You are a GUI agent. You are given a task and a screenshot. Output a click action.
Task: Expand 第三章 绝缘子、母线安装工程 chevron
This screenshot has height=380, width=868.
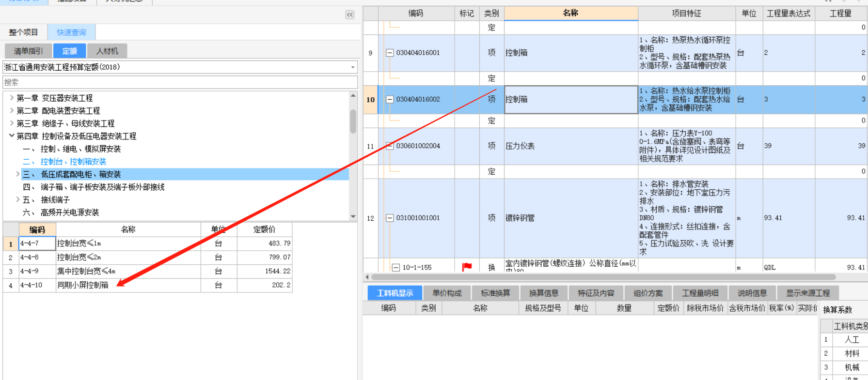point(12,123)
